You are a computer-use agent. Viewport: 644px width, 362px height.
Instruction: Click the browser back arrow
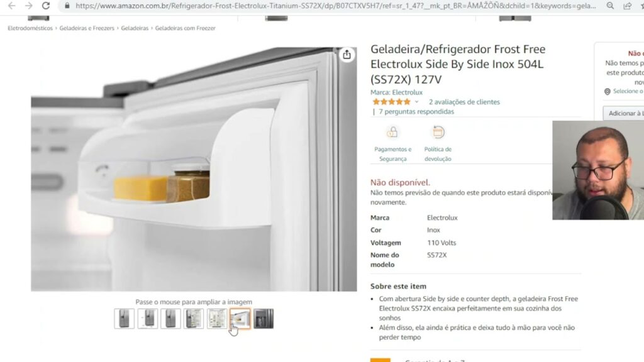pyautogui.click(x=11, y=6)
